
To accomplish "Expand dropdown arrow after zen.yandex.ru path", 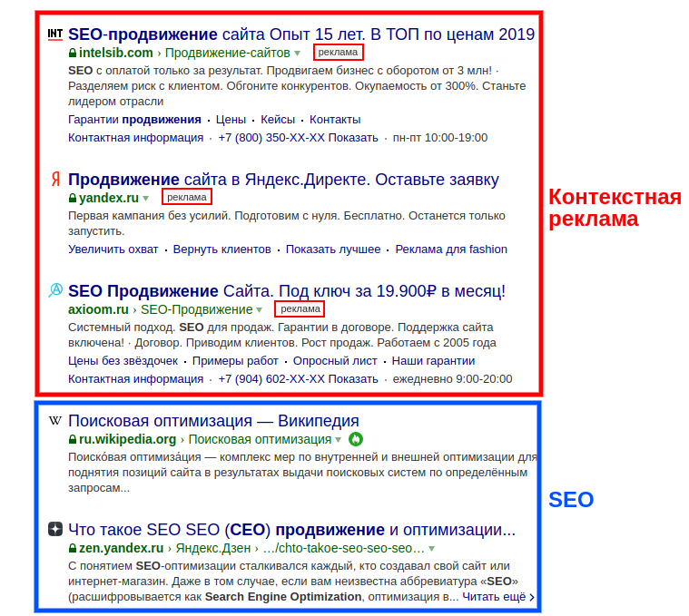I will click(x=431, y=548).
